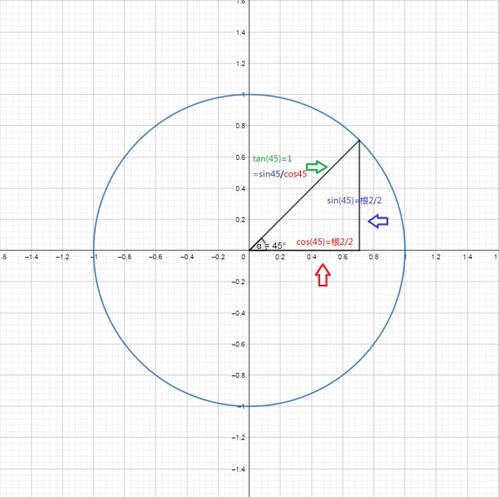Click the -0.6 label on vertical axis
This screenshot has width=499, height=497.
[x=239, y=344]
